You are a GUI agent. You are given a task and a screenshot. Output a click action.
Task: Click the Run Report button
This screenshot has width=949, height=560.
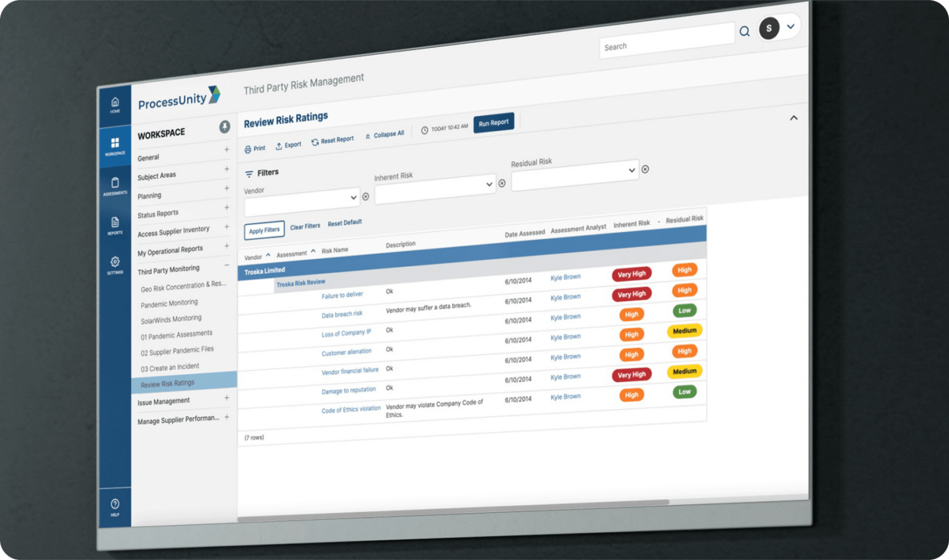[x=494, y=122]
